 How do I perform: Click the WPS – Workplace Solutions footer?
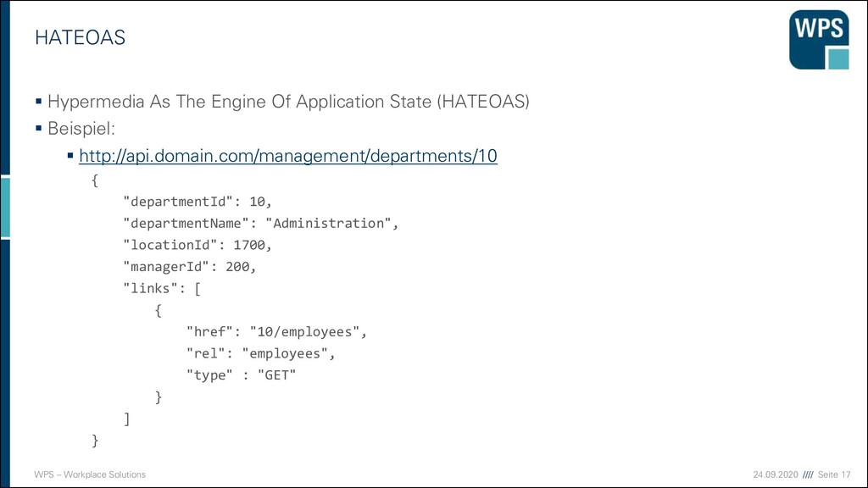point(90,474)
